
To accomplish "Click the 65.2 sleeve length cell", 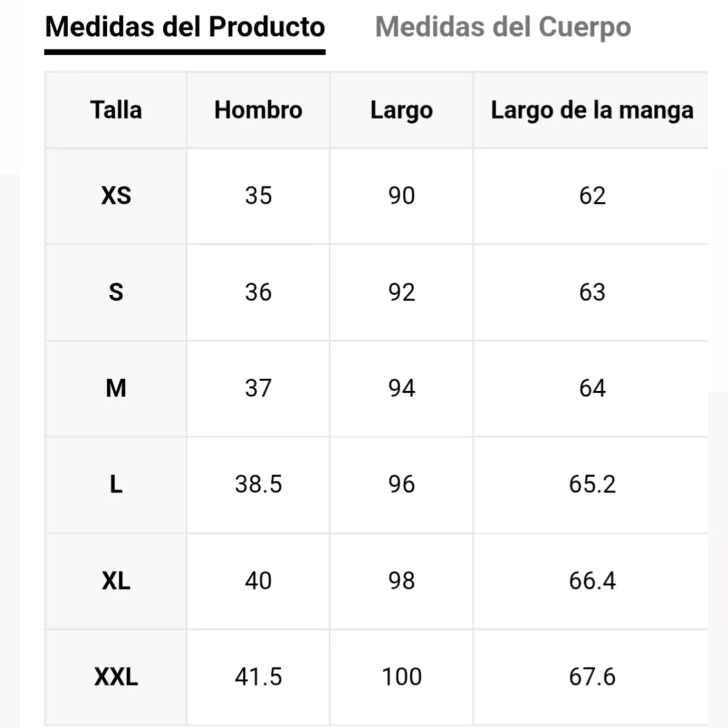I will [x=592, y=484].
